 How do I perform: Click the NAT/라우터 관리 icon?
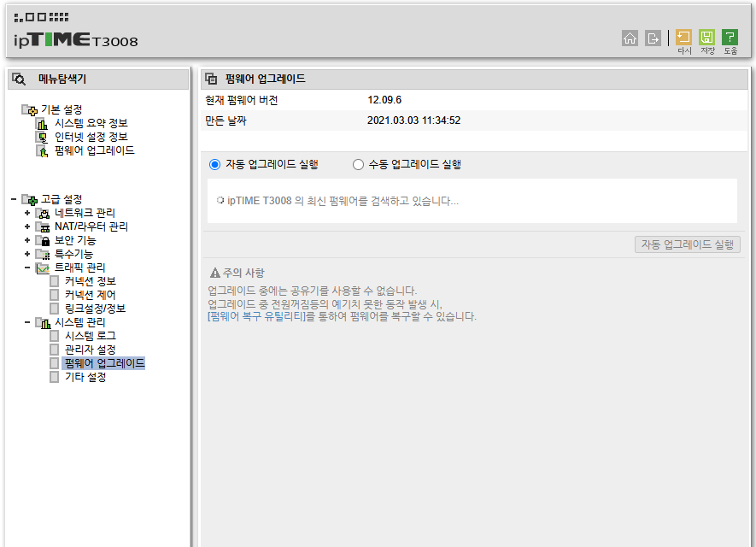tap(43, 226)
